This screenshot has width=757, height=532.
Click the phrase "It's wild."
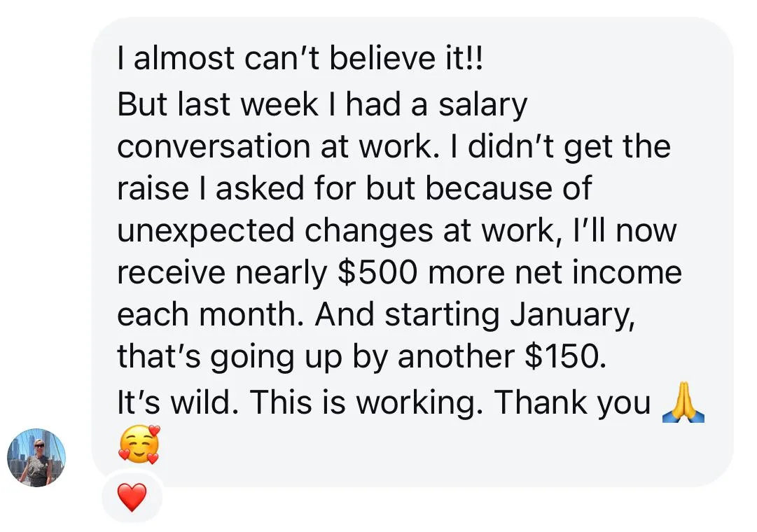pos(178,402)
